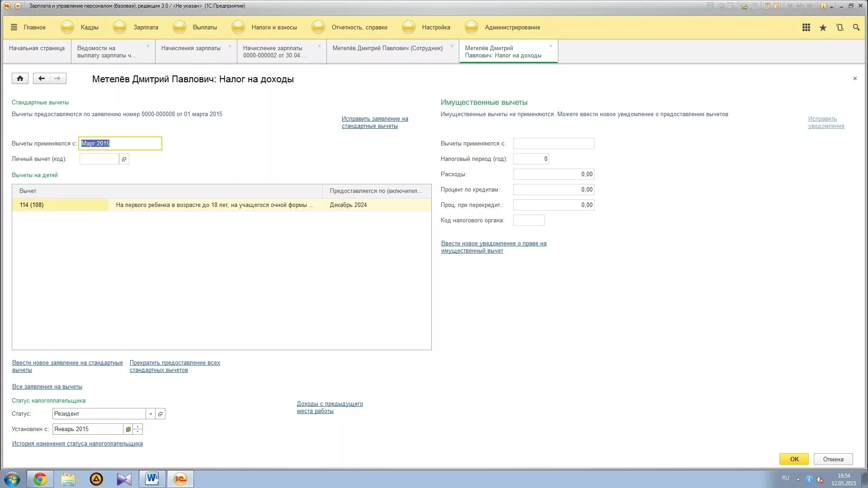The height and width of the screenshot is (488, 868).
Task: Navigate back with left arrow
Action: 42,79
